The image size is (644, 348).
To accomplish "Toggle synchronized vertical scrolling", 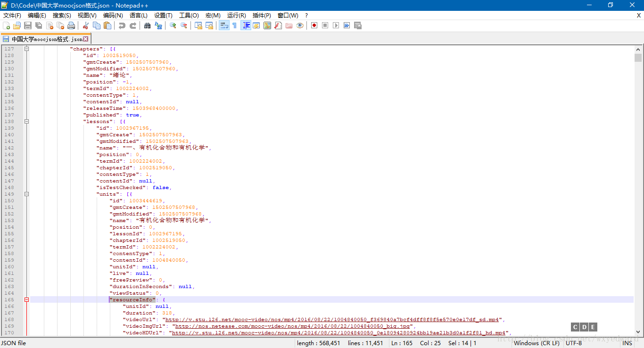I will 198,25.
